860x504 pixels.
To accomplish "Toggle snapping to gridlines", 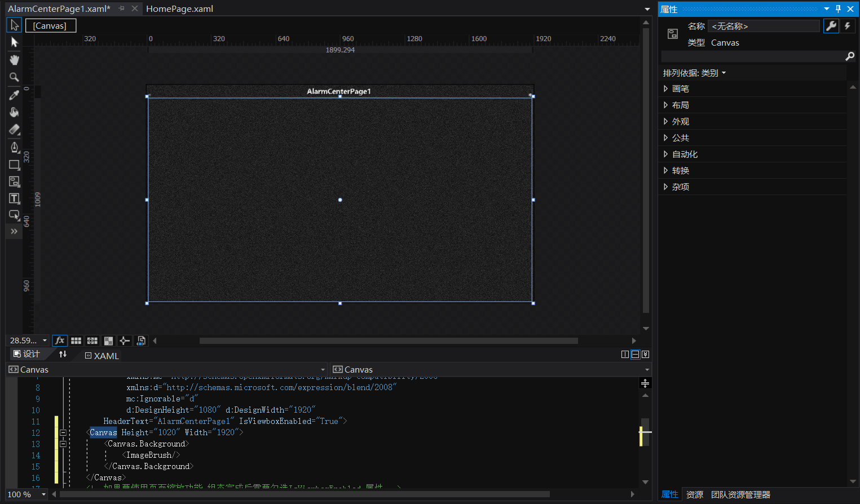I will click(x=92, y=341).
